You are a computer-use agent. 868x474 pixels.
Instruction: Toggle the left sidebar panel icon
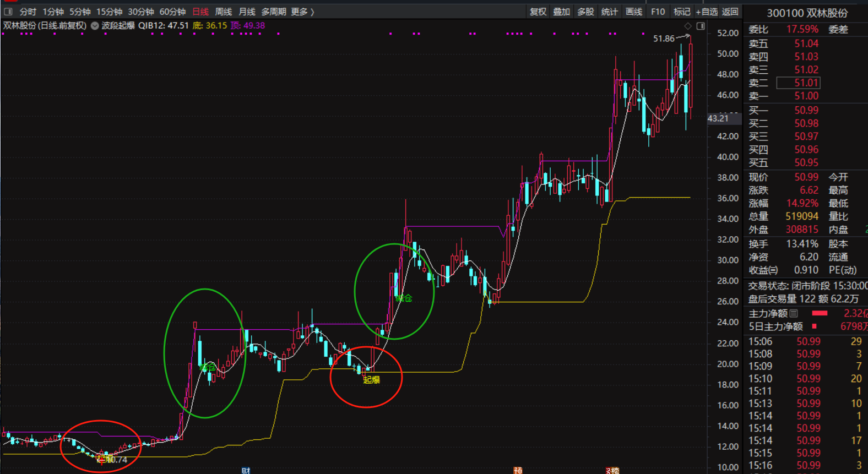(x=8, y=12)
